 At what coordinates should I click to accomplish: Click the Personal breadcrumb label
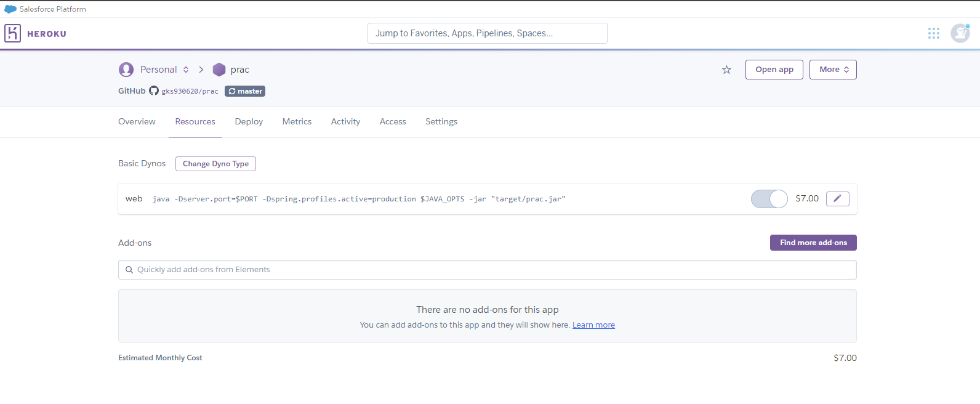(x=158, y=70)
